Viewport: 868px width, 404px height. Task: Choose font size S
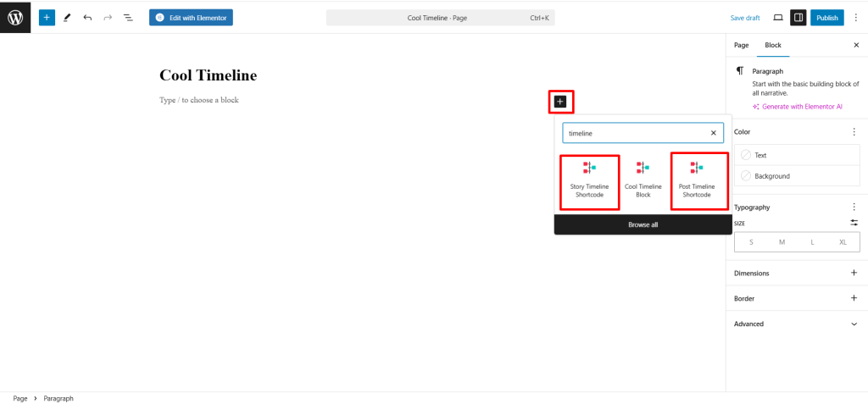(x=751, y=242)
